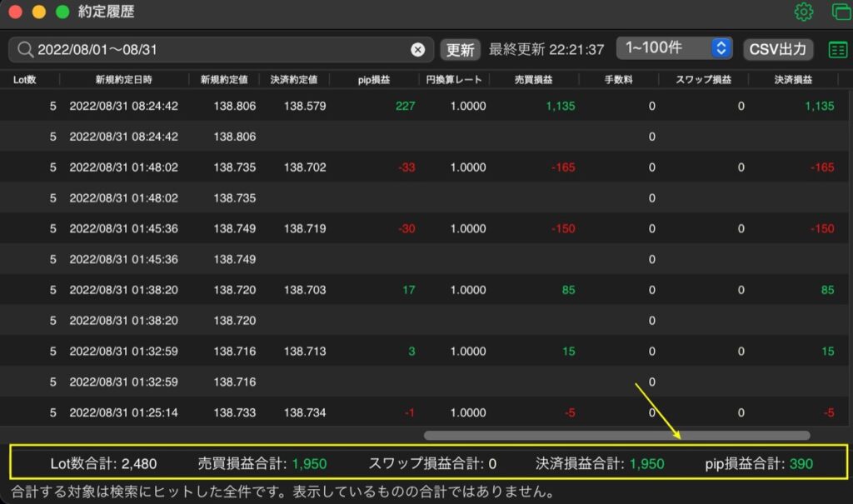Click the 85 value in 決済損益 column

(x=827, y=290)
